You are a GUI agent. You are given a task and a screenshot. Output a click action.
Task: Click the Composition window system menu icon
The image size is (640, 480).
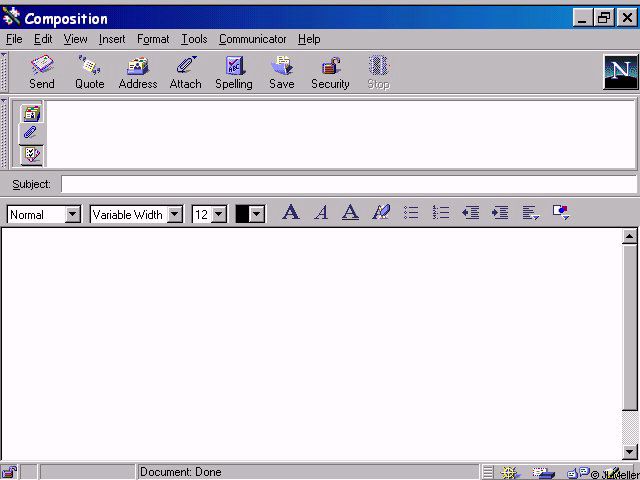click(11, 18)
